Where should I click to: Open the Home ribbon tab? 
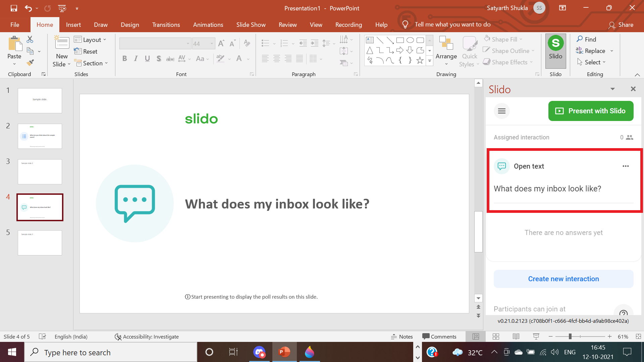coord(44,24)
